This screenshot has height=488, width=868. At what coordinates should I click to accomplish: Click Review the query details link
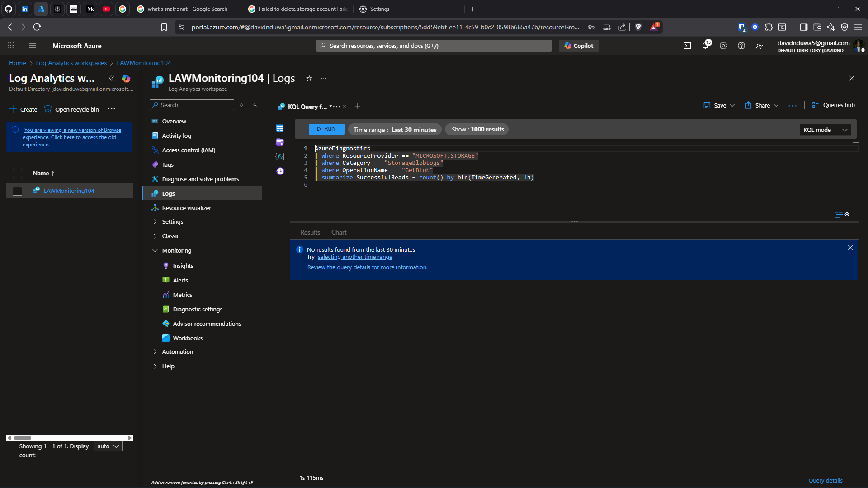367,267
